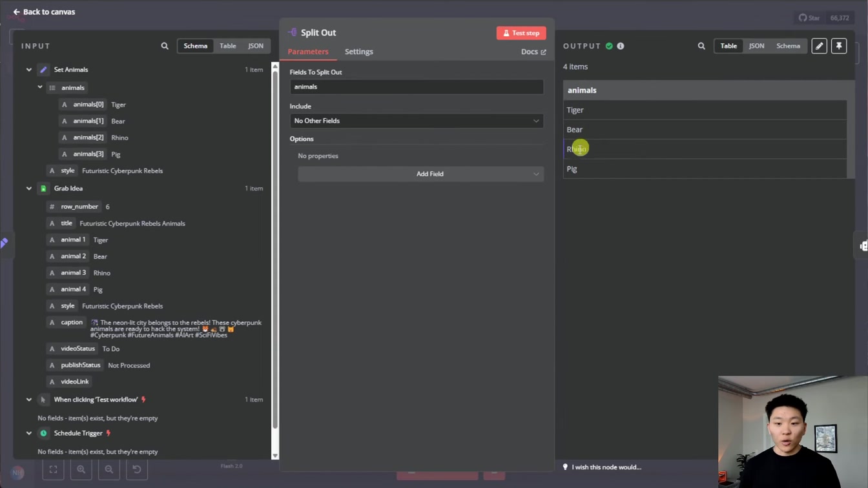Viewport: 868px width, 488px height.
Task: Click the zoom out canvas icon
Action: [109, 469]
